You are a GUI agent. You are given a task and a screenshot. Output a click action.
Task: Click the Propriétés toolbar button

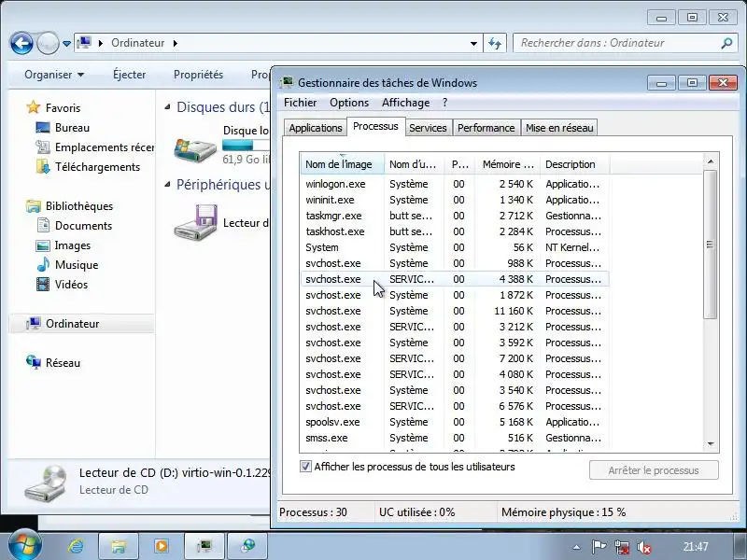pos(198,75)
